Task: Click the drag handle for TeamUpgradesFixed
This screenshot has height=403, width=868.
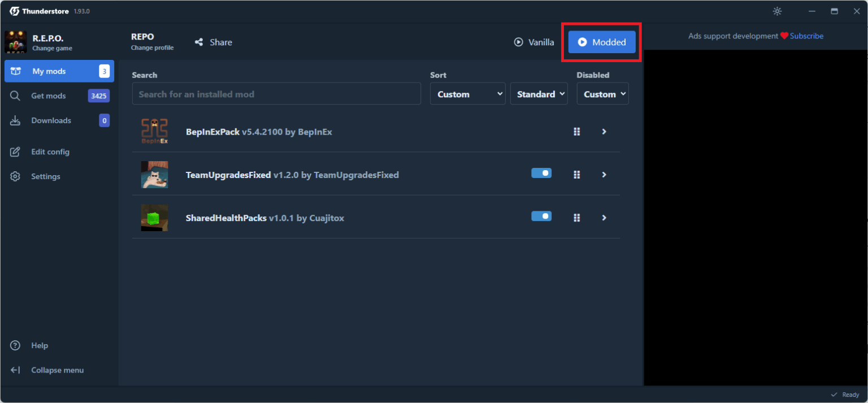Action: [577, 175]
